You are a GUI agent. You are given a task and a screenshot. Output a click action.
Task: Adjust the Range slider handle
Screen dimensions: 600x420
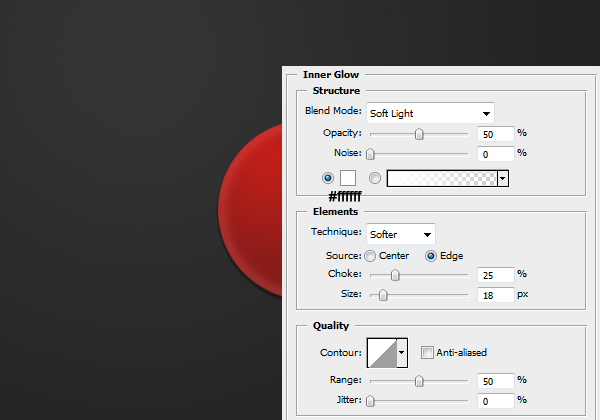click(x=419, y=381)
